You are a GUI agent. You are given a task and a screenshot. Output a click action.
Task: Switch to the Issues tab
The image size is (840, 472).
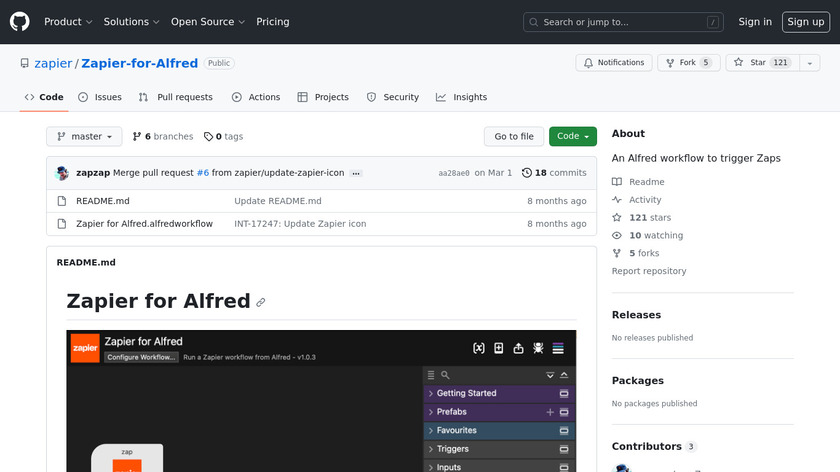pos(100,97)
